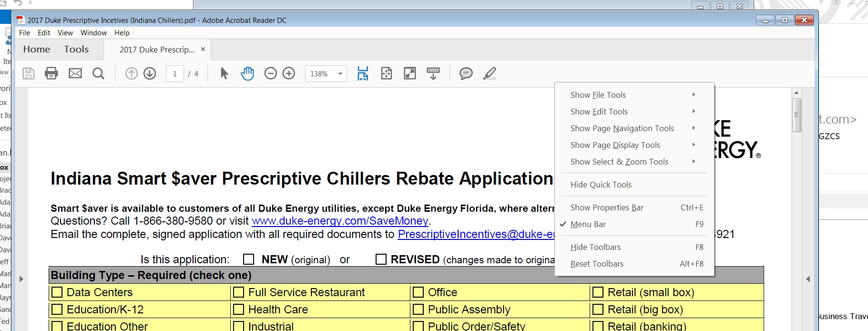This screenshot has width=868, height=331.
Task: Click the current page number field
Action: (x=175, y=73)
